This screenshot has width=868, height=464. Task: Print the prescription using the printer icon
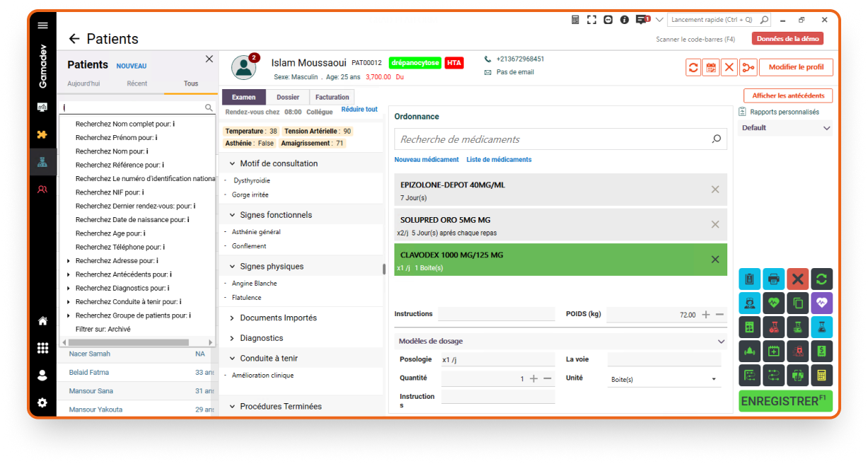click(773, 279)
